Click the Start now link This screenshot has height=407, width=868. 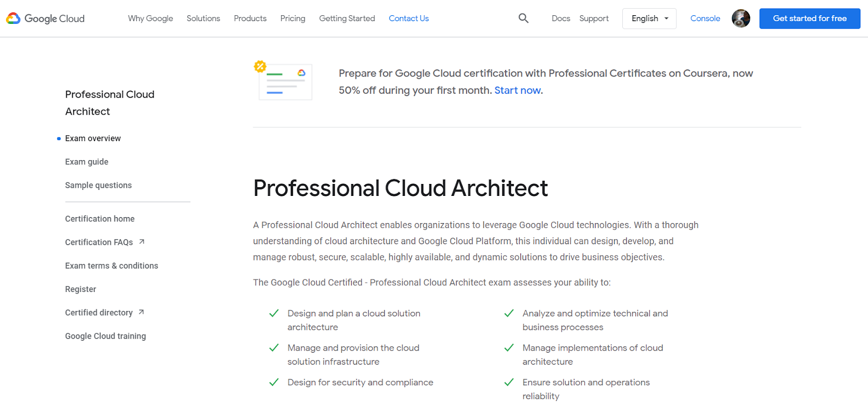tap(518, 91)
